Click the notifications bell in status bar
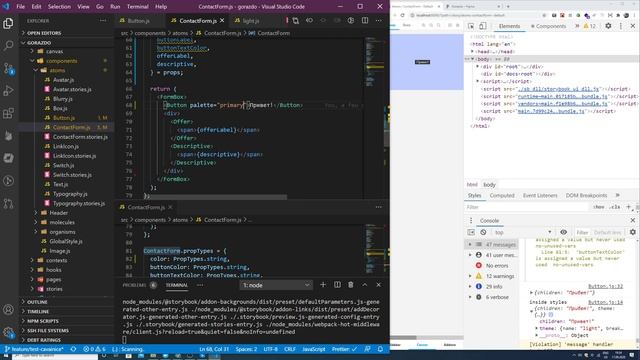Viewport: 640px width, 360px height. point(380,349)
